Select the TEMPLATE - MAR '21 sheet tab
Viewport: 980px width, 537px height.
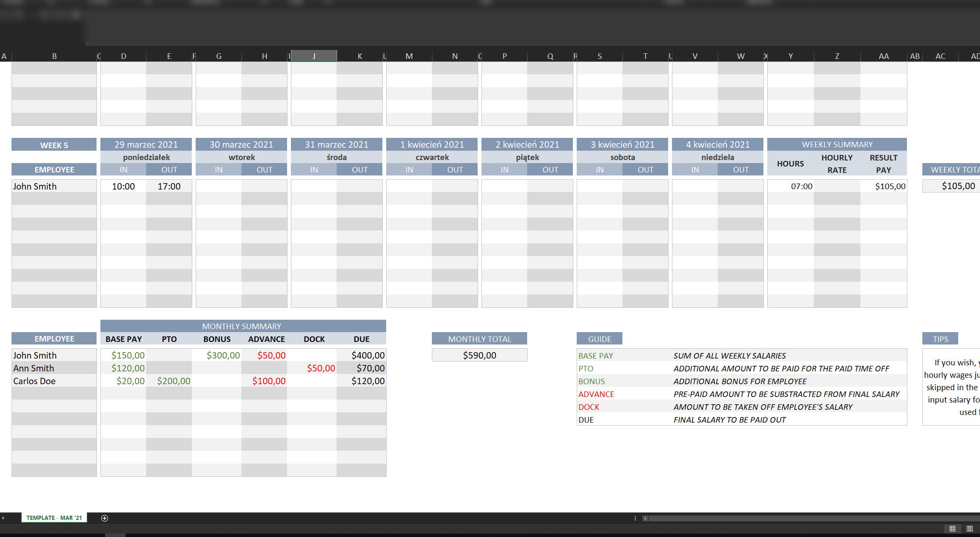(x=55, y=518)
